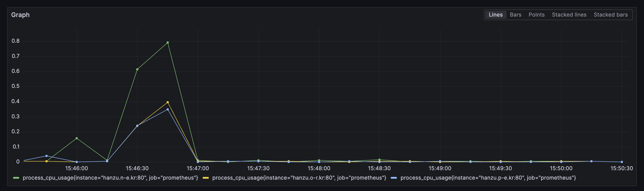
Task: Click green data point at 15:46:30 near 0.6
Action: (137, 69)
